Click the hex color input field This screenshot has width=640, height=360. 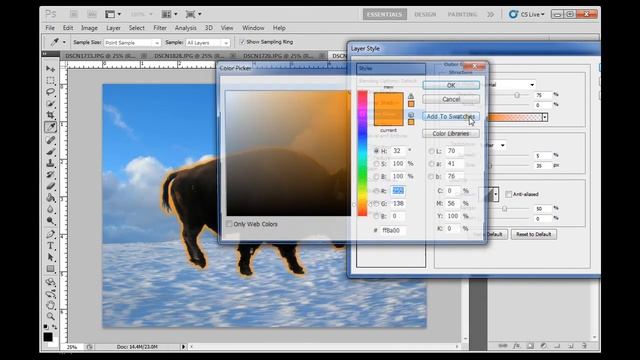click(x=393, y=230)
